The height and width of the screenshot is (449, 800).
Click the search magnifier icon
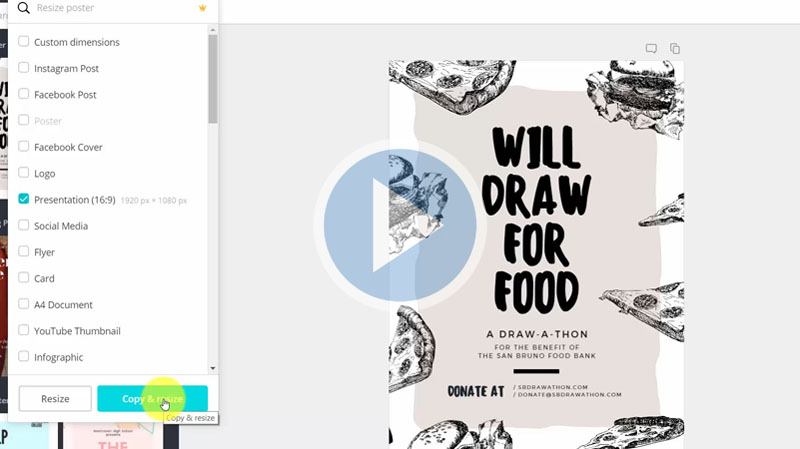23,7
